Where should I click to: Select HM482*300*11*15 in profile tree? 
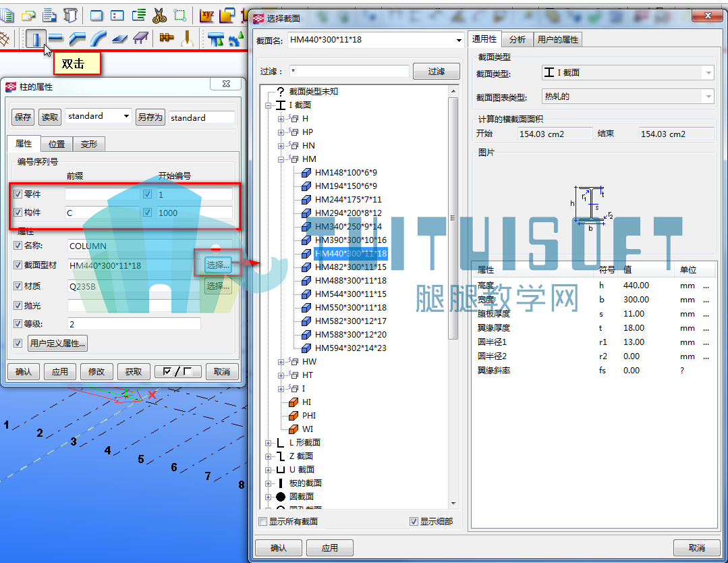click(x=351, y=267)
